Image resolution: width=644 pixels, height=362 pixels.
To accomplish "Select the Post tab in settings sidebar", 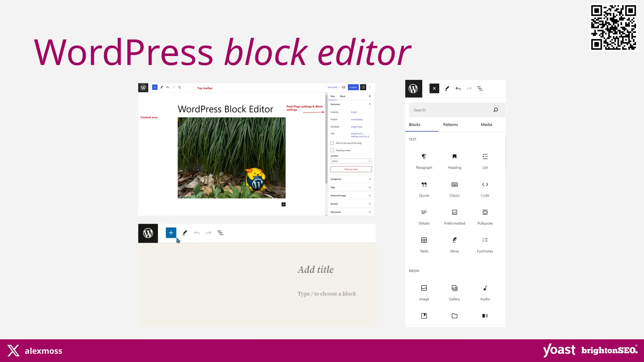I will coord(333,96).
